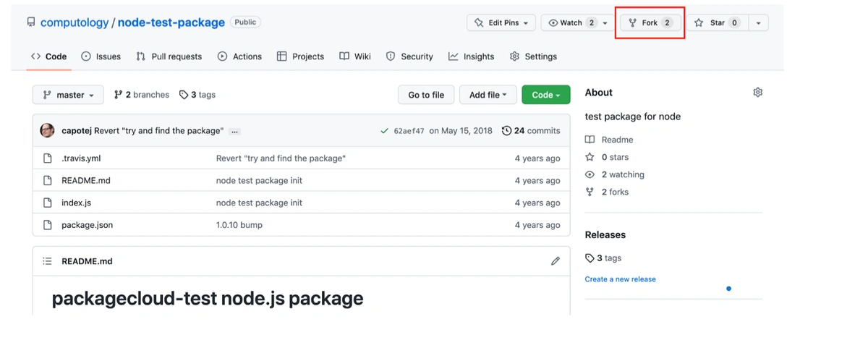Edit README with the pencil icon
The image size is (868, 348).
tap(556, 261)
